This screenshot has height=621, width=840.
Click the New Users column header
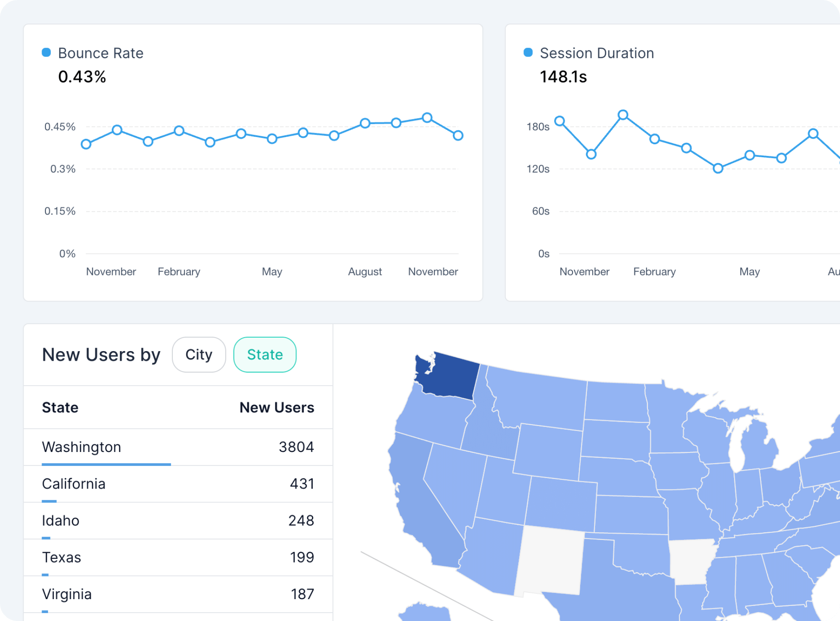[x=277, y=407]
